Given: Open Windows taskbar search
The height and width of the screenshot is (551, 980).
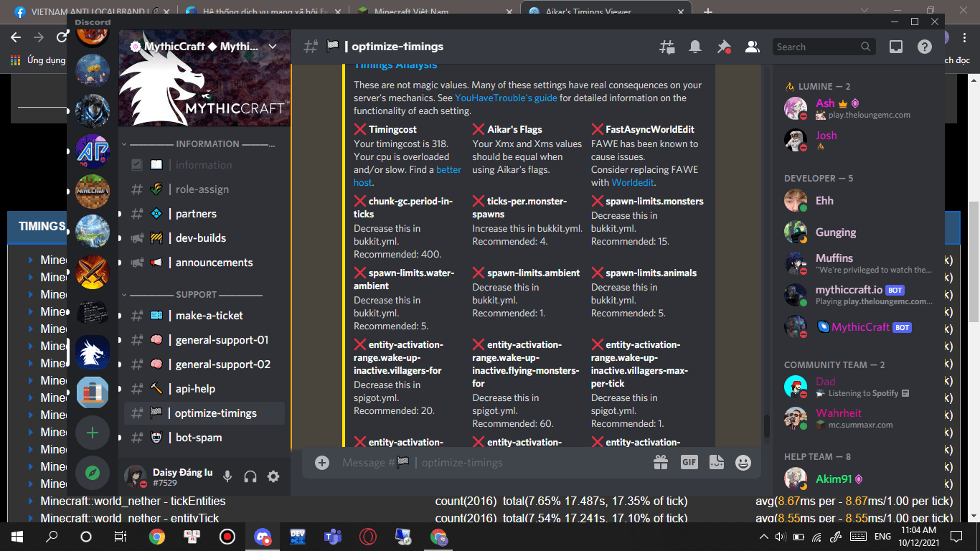Looking at the screenshot, I should click(52, 536).
